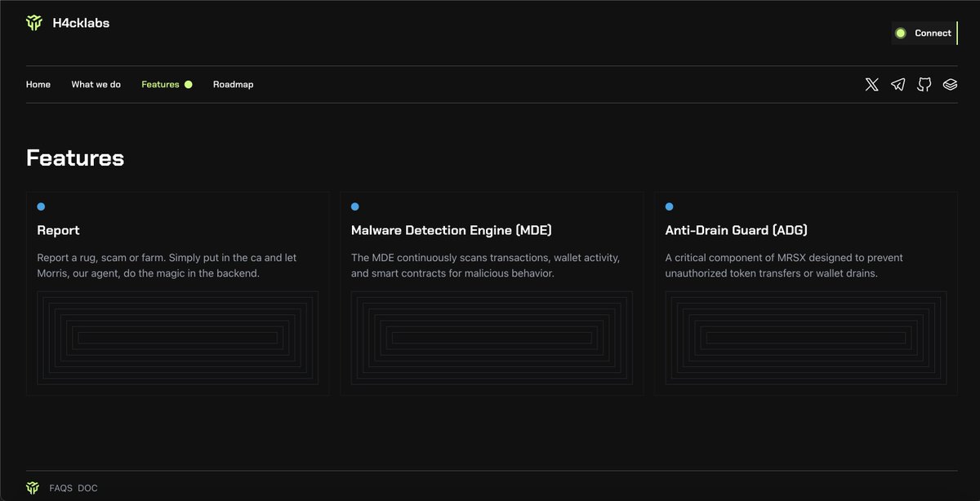Open the stacked-layers docs icon

pyautogui.click(x=950, y=84)
